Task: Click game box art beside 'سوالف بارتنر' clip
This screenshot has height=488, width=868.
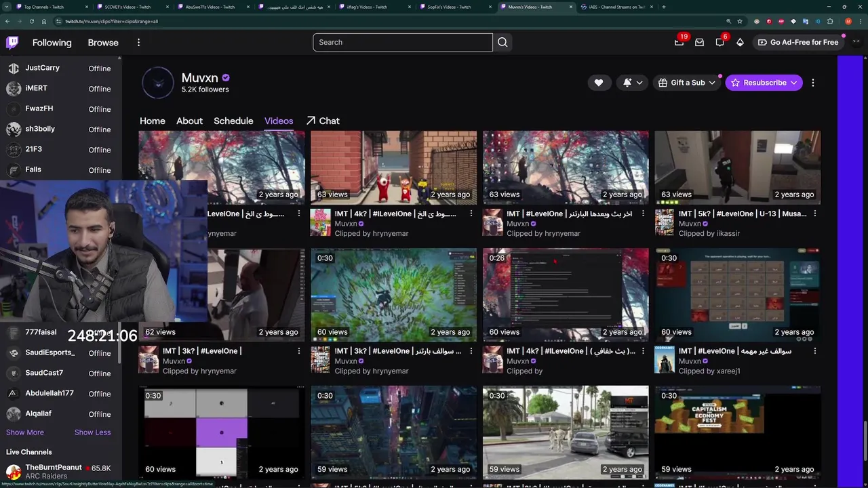Action: (x=320, y=359)
